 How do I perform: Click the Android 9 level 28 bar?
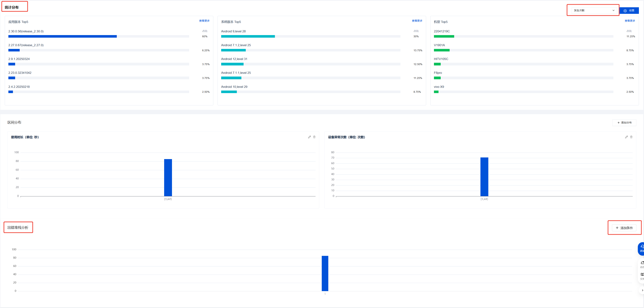(x=248, y=36)
